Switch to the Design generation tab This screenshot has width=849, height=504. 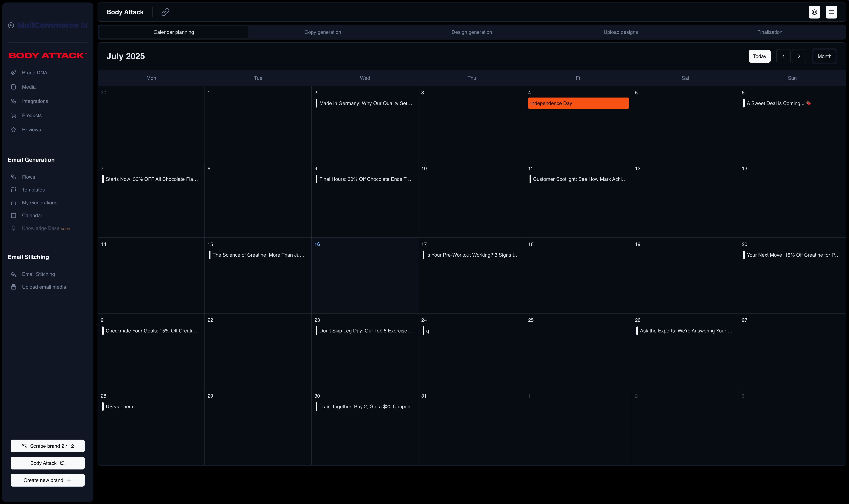coord(471,32)
